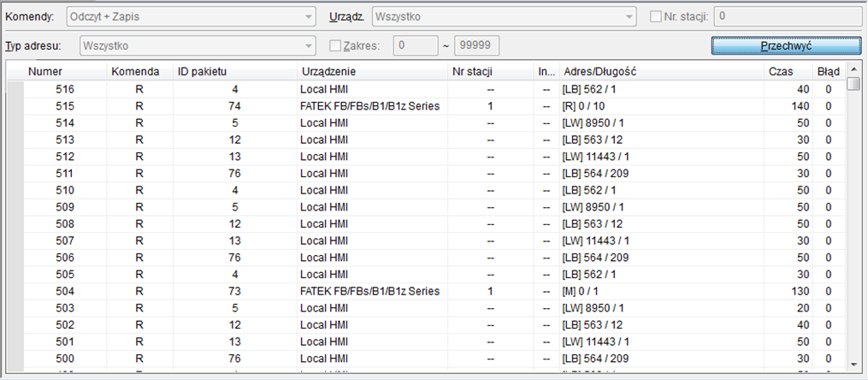Click packet ID 74
This screenshot has width=868, height=380.
coord(234,106)
